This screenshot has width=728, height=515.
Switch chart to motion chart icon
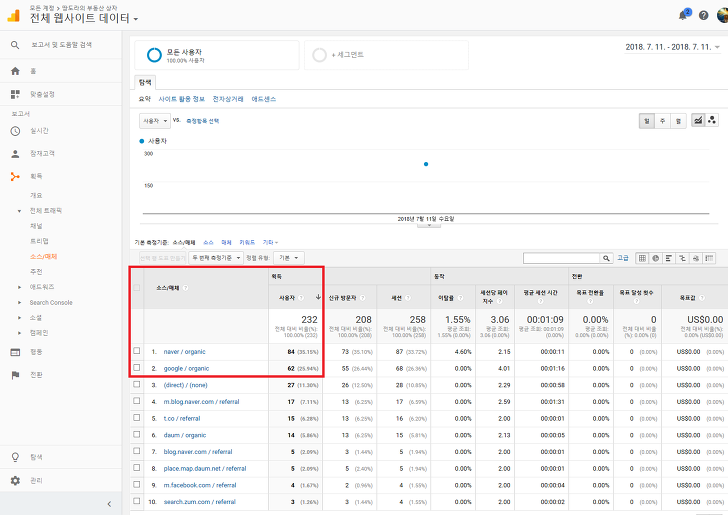point(712,120)
